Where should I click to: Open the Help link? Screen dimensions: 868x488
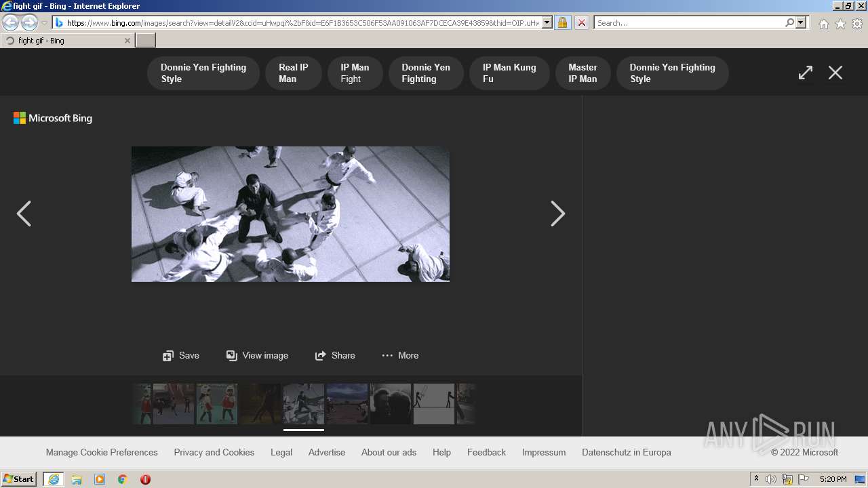pyautogui.click(x=441, y=452)
